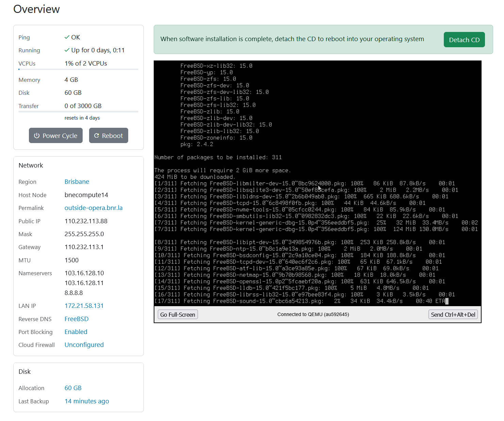Click the Transfer usage progress bar

point(78,111)
